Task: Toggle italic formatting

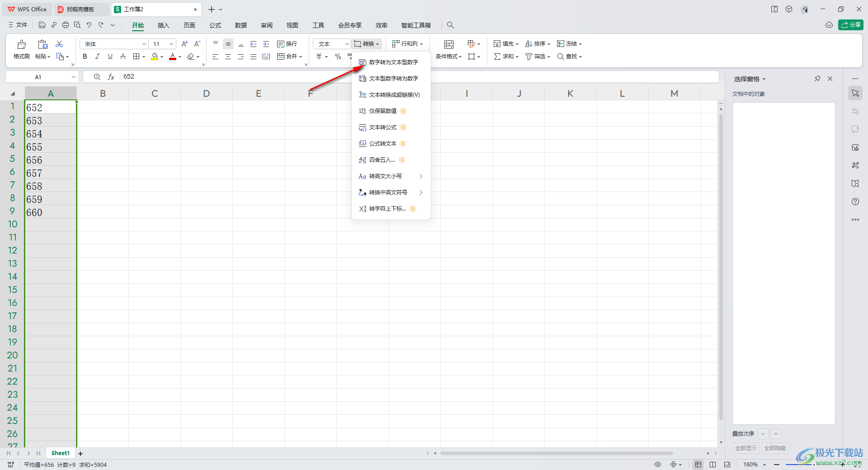Action: [x=97, y=56]
